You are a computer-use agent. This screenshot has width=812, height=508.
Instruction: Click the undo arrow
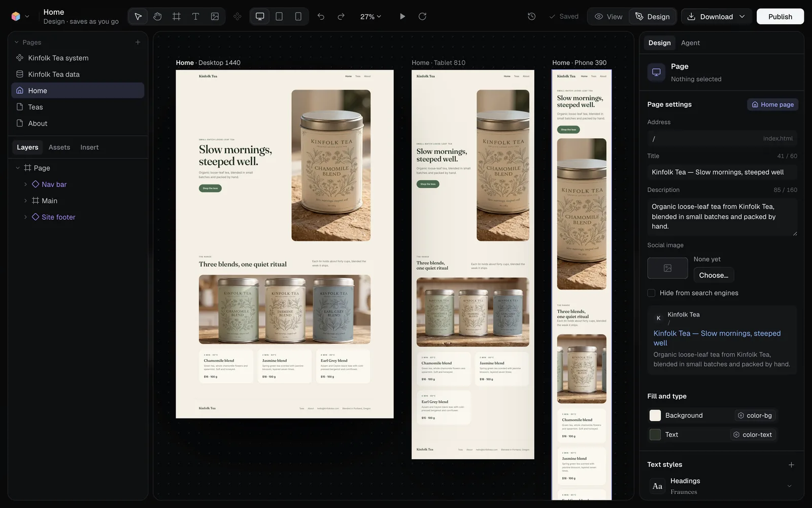pyautogui.click(x=321, y=16)
